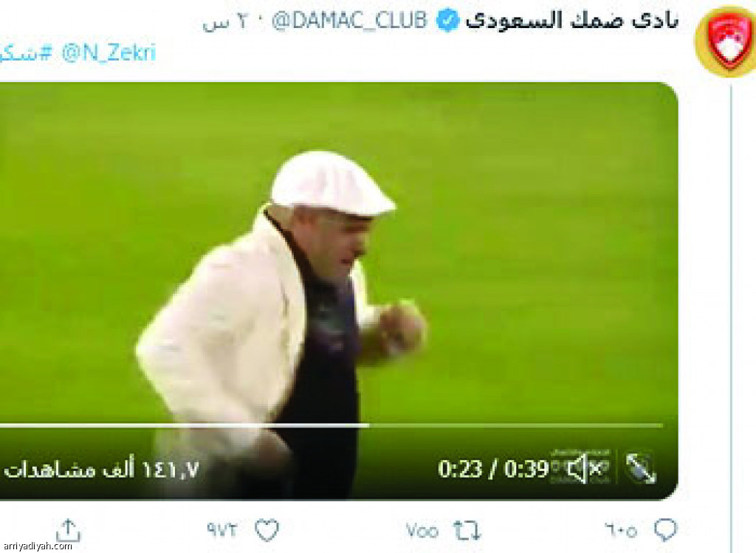Expand video to fullscreen
Image resolution: width=756 pixels, height=553 pixels.
(640, 468)
